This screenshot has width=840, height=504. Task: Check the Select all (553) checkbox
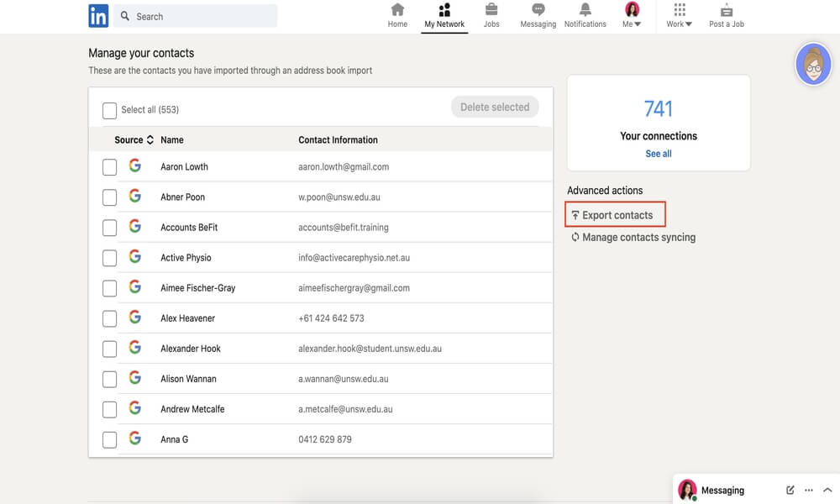109,110
